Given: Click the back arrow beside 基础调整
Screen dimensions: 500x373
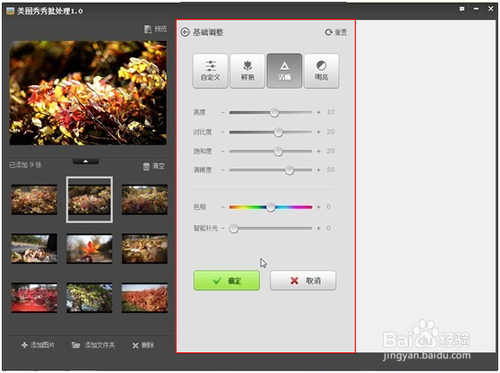Looking at the screenshot, I should tap(185, 32).
